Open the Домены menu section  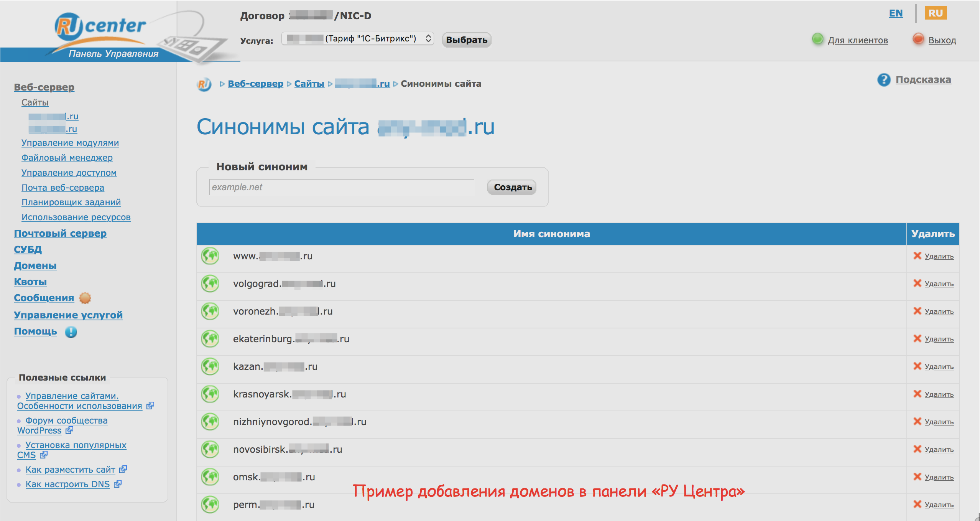pos(35,265)
